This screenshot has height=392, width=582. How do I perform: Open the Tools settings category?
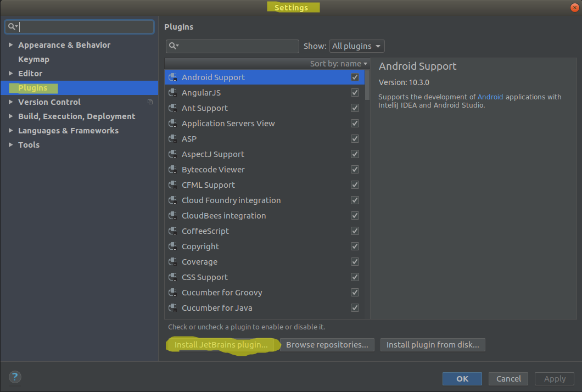pyautogui.click(x=29, y=145)
